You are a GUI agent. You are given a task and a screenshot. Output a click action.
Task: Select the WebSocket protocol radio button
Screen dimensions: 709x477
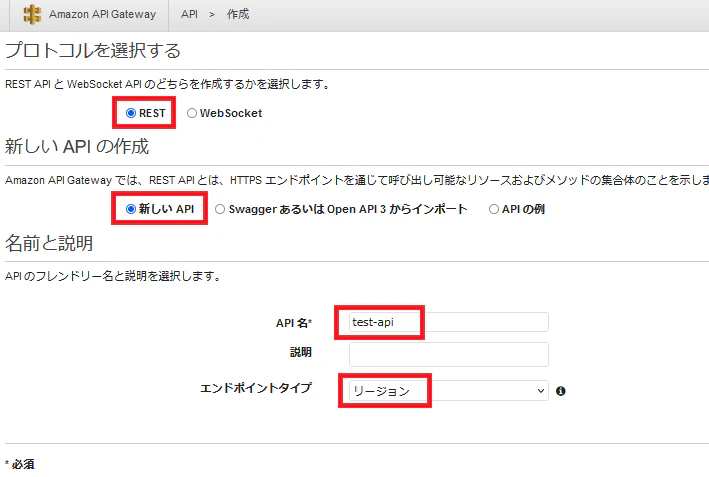tap(192, 113)
